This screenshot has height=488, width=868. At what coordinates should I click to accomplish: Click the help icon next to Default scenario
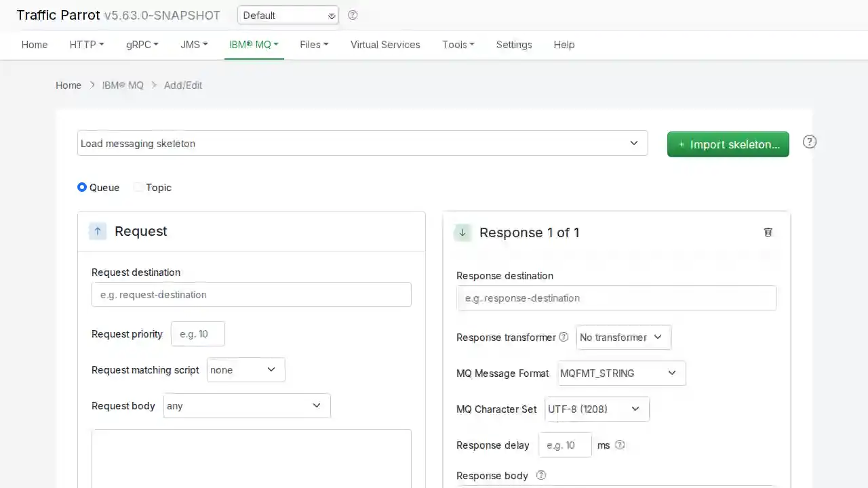353,15
